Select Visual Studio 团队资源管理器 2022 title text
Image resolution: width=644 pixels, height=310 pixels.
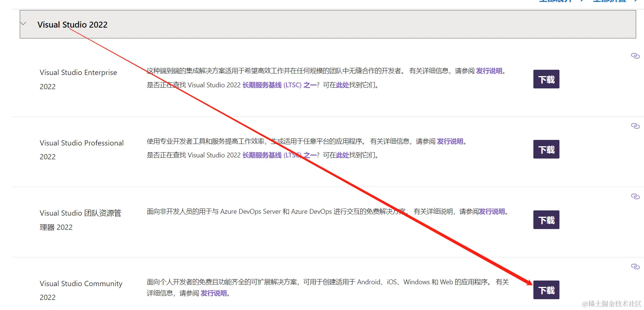[x=80, y=220]
